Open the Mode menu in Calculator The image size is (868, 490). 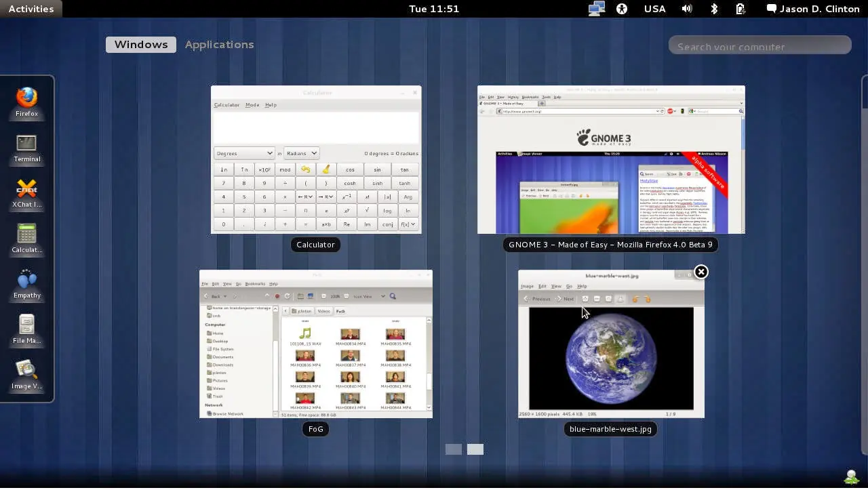[x=252, y=105]
